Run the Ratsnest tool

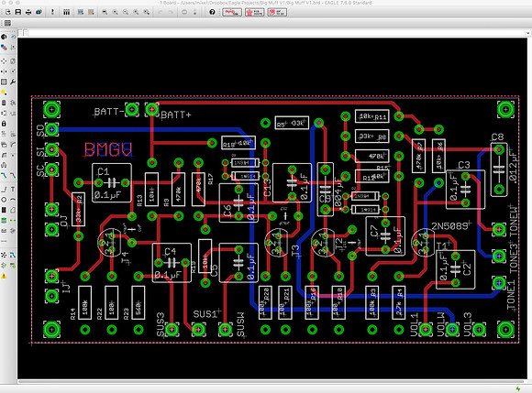coord(4,255)
